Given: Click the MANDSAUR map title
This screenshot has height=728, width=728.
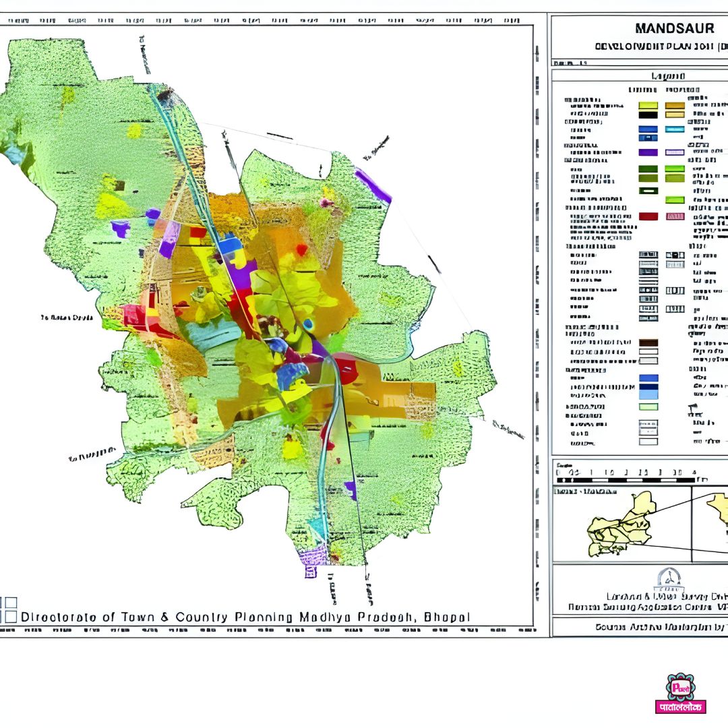Looking at the screenshot, I should point(665,29).
